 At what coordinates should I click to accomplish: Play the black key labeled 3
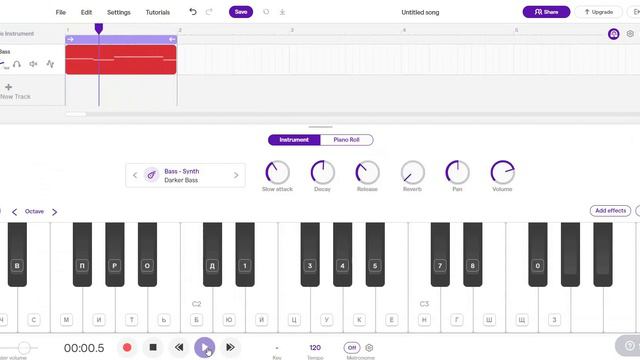coord(310,254)
